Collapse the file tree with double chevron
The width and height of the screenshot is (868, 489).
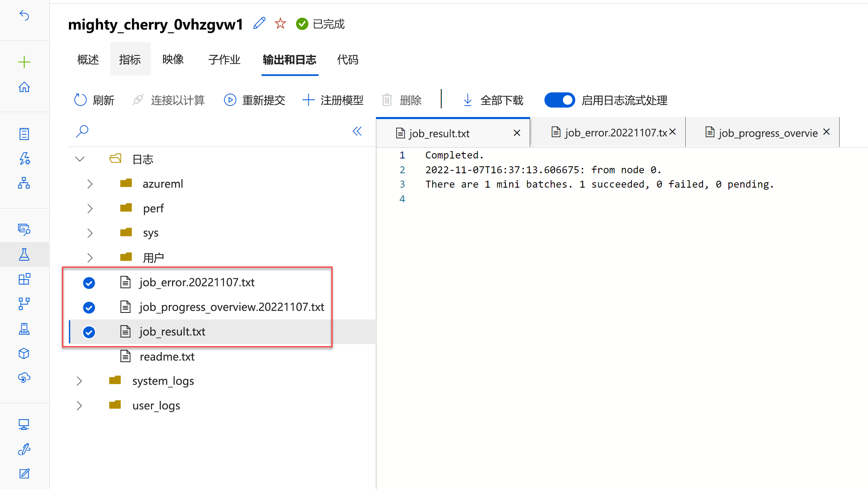[x=357, y=131]
